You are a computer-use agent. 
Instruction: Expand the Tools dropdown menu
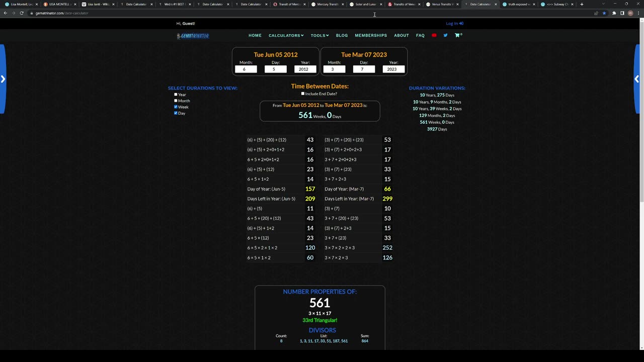tap(319, 35)
